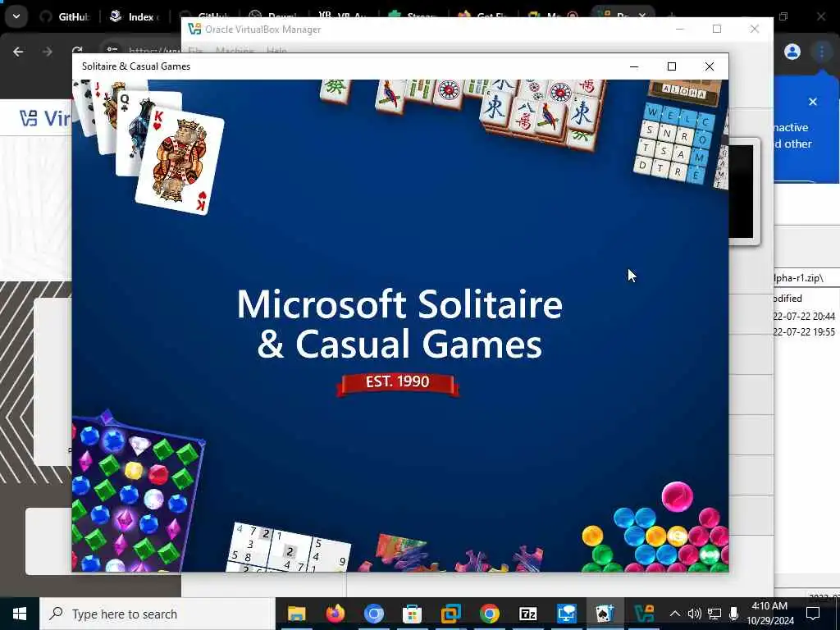Open remote desktop monitor taskbar icon
The image size is (840, 630).
tap(566, 614)
